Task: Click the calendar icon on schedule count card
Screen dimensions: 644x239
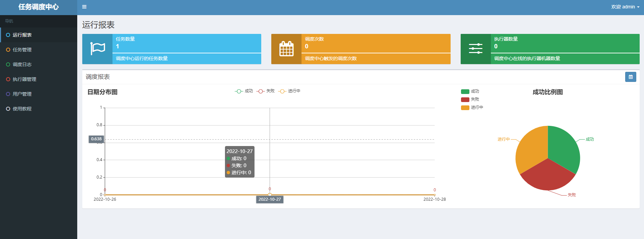Action: [x=286, y=49]
